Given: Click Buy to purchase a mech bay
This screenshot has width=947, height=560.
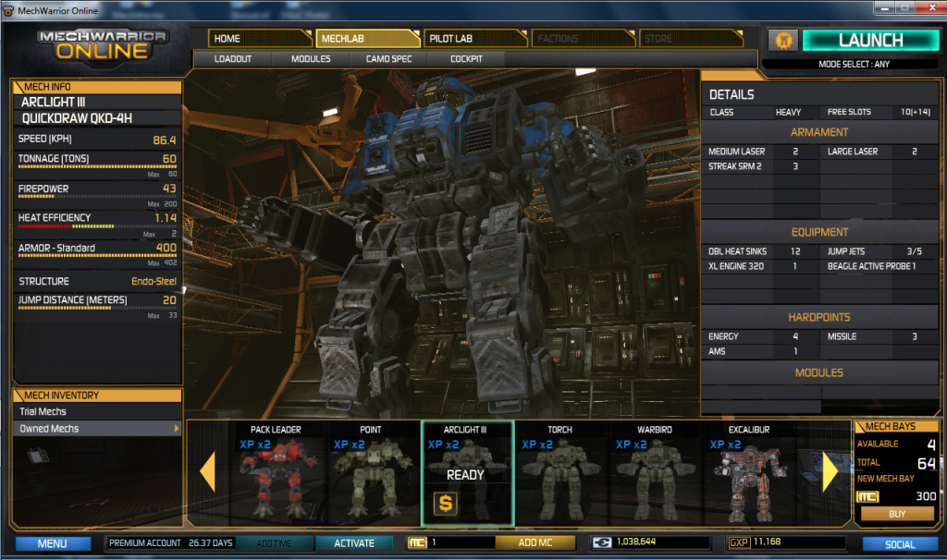Looking at the screenshot, I should 896,514.
